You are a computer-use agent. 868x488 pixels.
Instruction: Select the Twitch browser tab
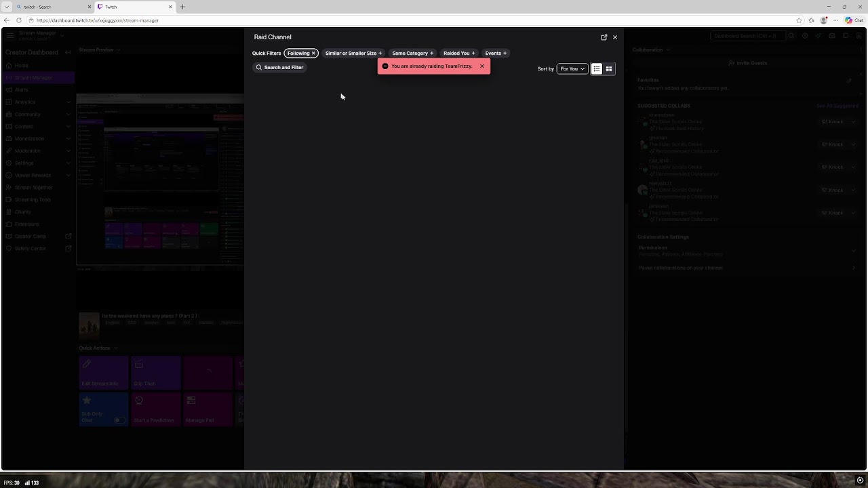tap(134, 7)
